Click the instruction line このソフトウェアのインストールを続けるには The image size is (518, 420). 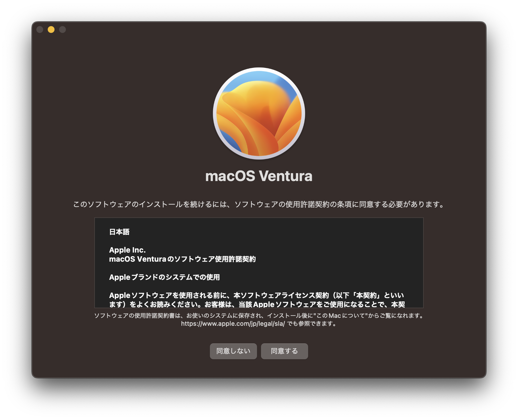coord(259,204)
